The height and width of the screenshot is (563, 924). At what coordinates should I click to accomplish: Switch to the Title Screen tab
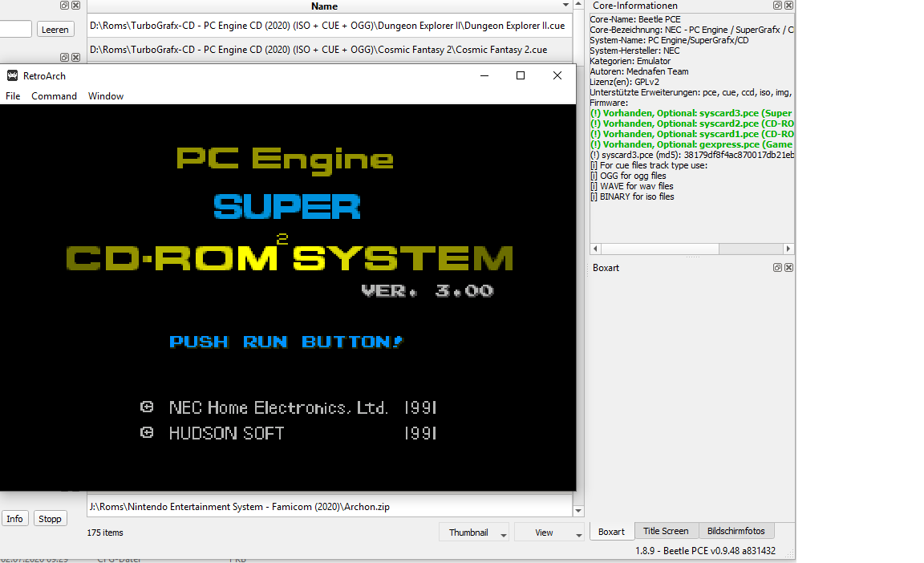pos(666,531)
